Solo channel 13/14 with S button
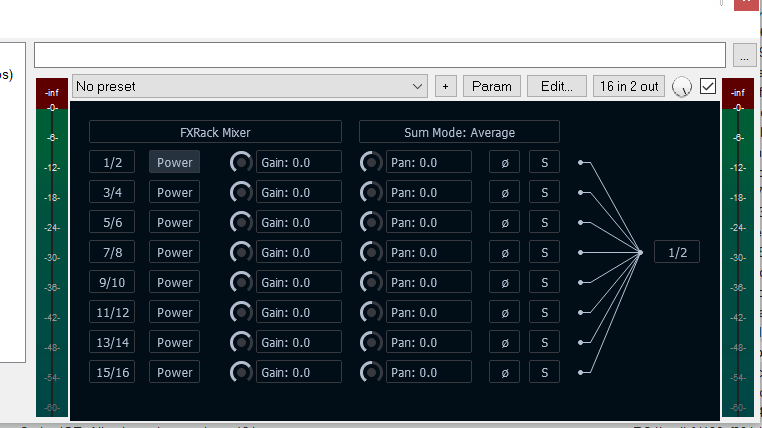This screenshot has height=428, width=762. 544,342
